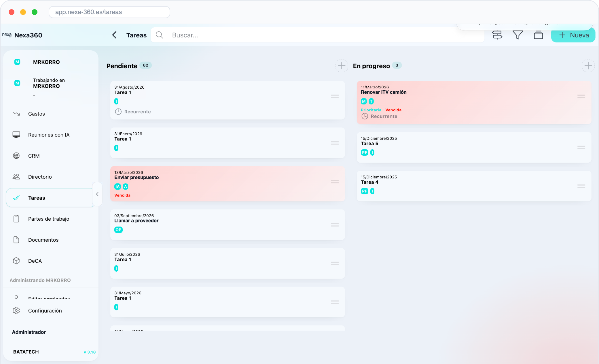Click the v 3.18 version label

[x=90, y=352]
